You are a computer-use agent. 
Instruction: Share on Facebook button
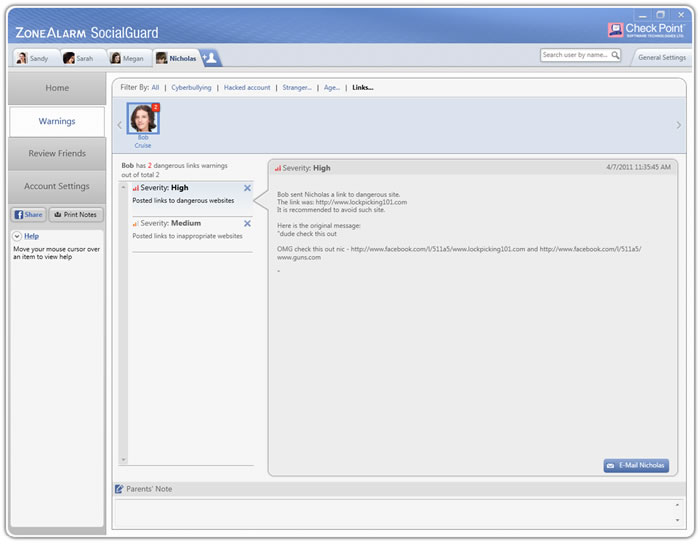coord(29,215)
